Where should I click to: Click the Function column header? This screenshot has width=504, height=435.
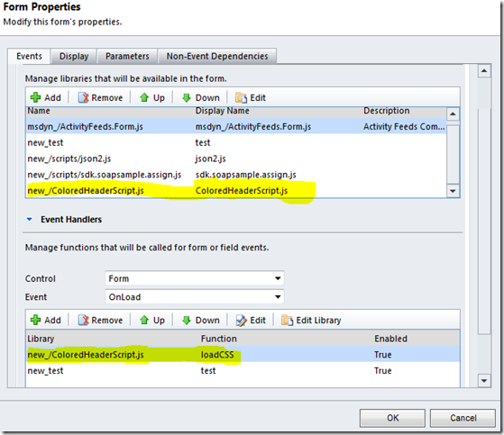pos(218,339)
